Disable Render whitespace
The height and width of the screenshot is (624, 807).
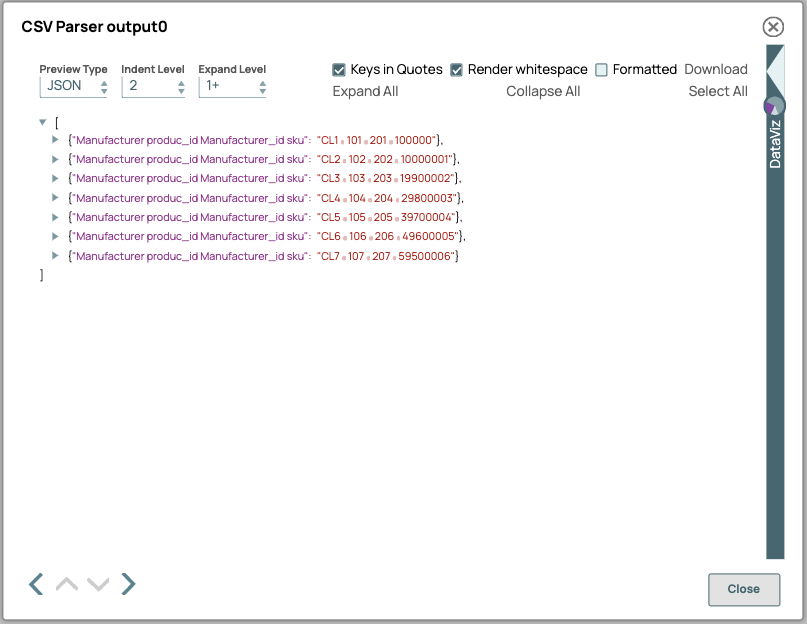coord(457,69)
